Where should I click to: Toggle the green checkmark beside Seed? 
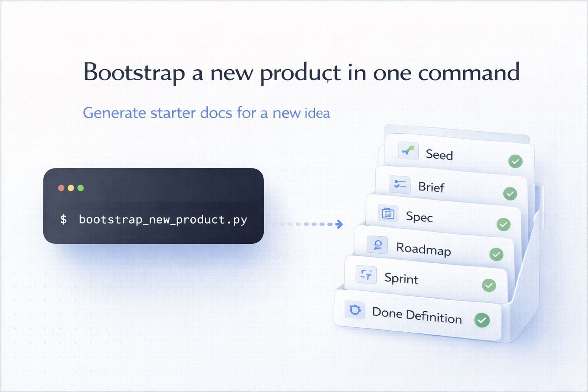(x=515, y=162)
